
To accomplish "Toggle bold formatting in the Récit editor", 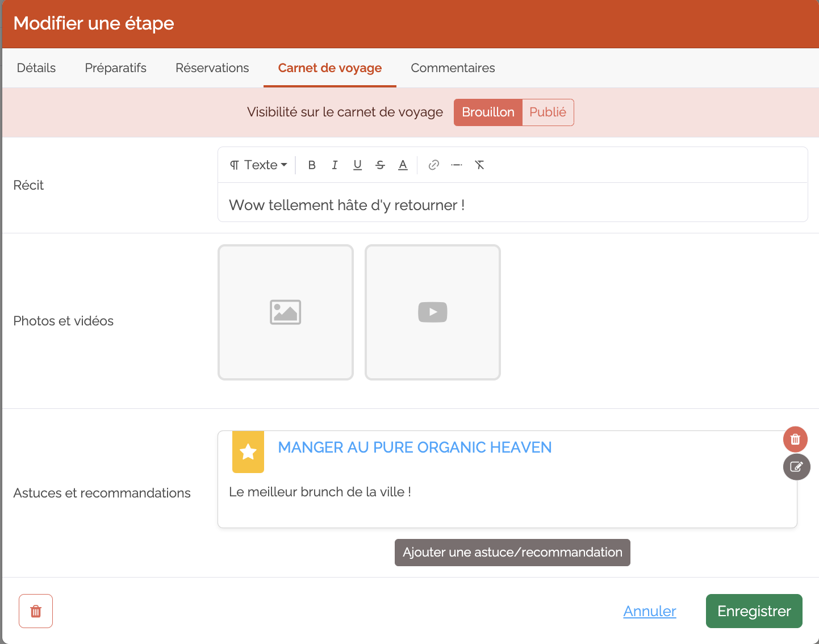I will click(312, 165).
